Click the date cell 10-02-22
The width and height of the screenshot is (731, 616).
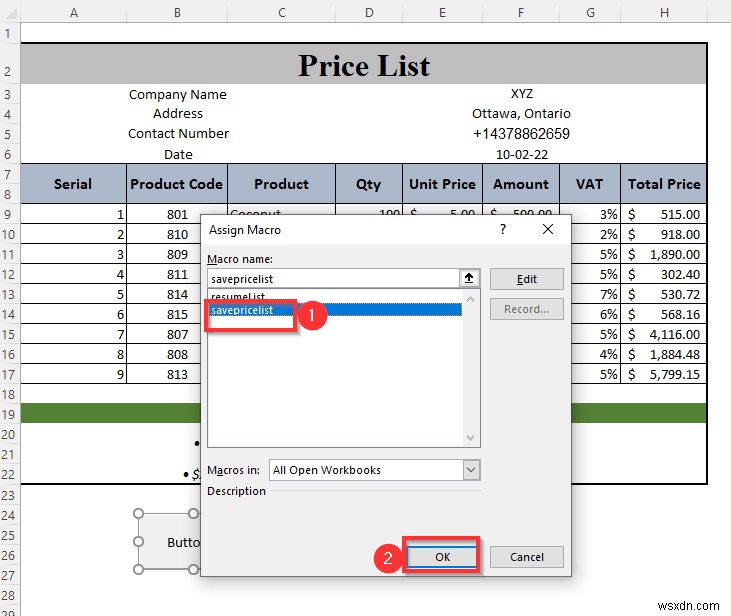click(521, 154)
